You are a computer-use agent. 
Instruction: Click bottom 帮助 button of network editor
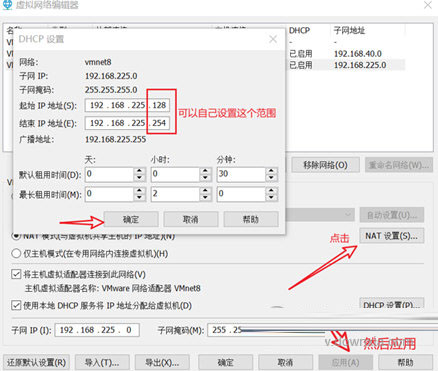405,362
